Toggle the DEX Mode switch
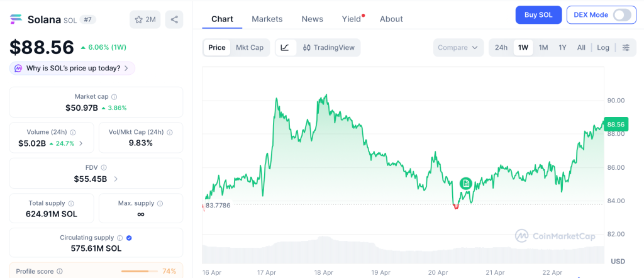 coord(621,15)
